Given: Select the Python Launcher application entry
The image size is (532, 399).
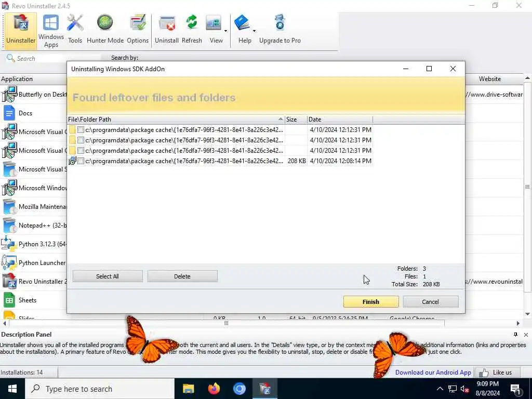Looking at the screenshot, I should click(34, 262).
